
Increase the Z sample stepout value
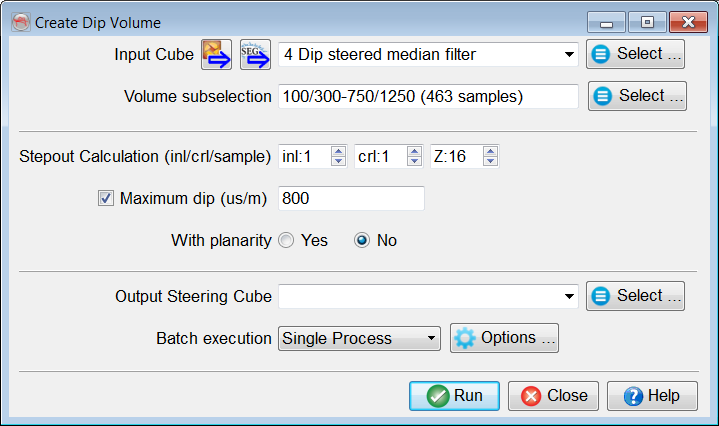[490, 151]
